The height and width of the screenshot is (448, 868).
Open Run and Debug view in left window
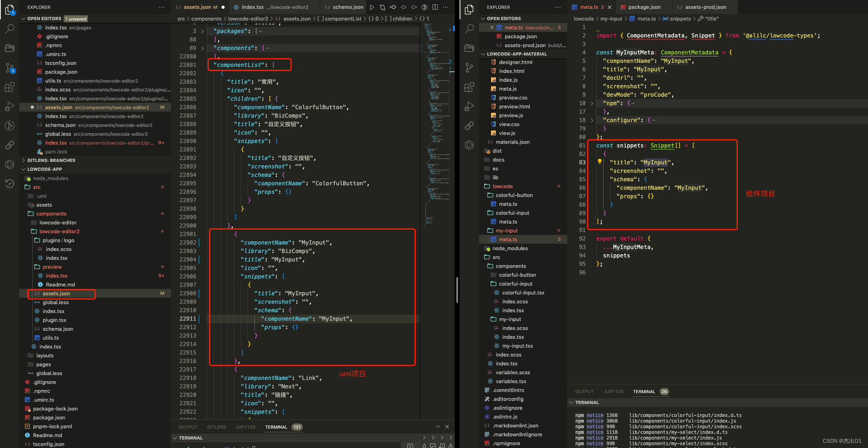10,106
